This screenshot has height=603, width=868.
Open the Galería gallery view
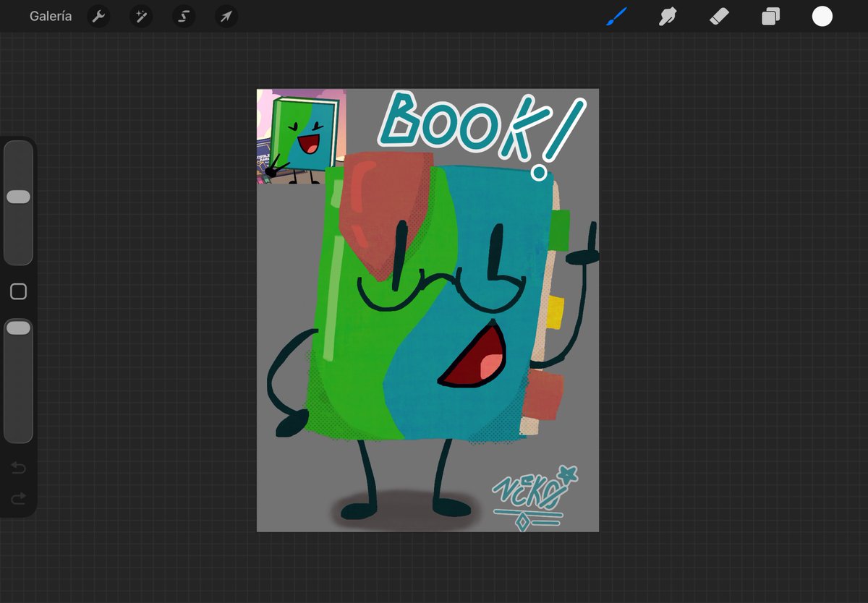[x=51, y=16]
